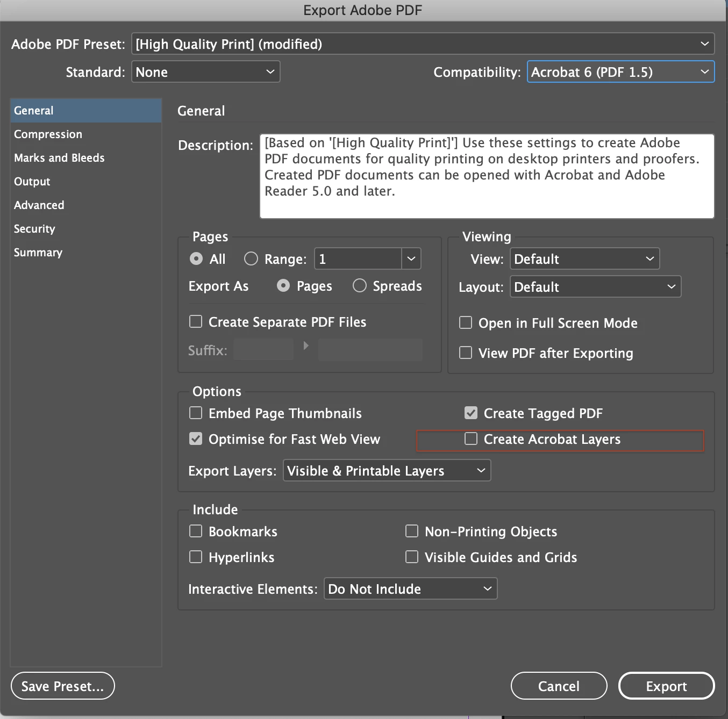728x719 pixels.
Task: Enable Visible Guides and Grids checkbox
Action: [412, 557]
